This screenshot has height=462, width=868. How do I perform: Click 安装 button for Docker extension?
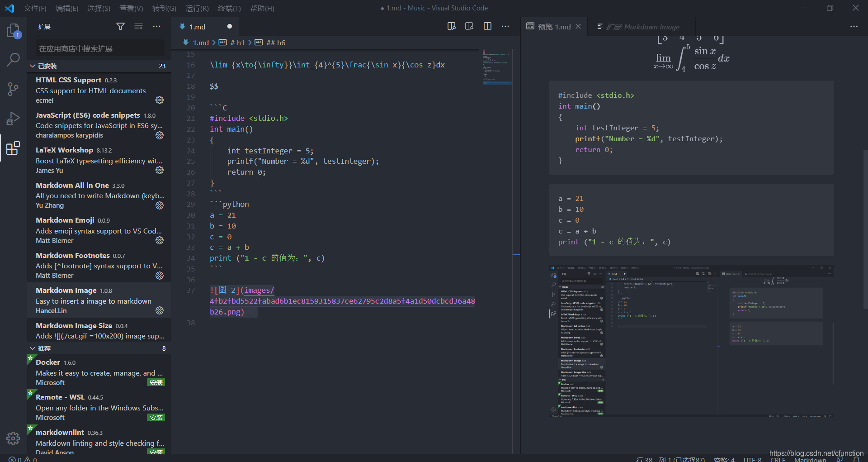(156, 383)
